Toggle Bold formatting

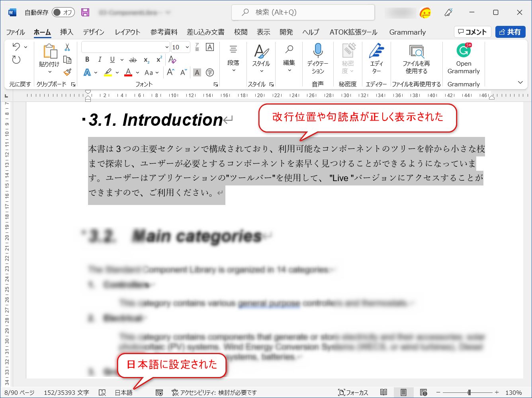(x=87, y=60)
